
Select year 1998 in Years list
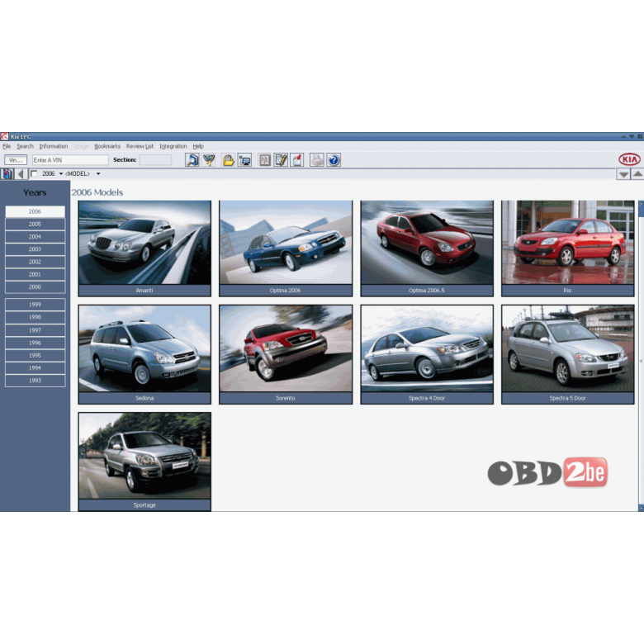click(35, 317)
